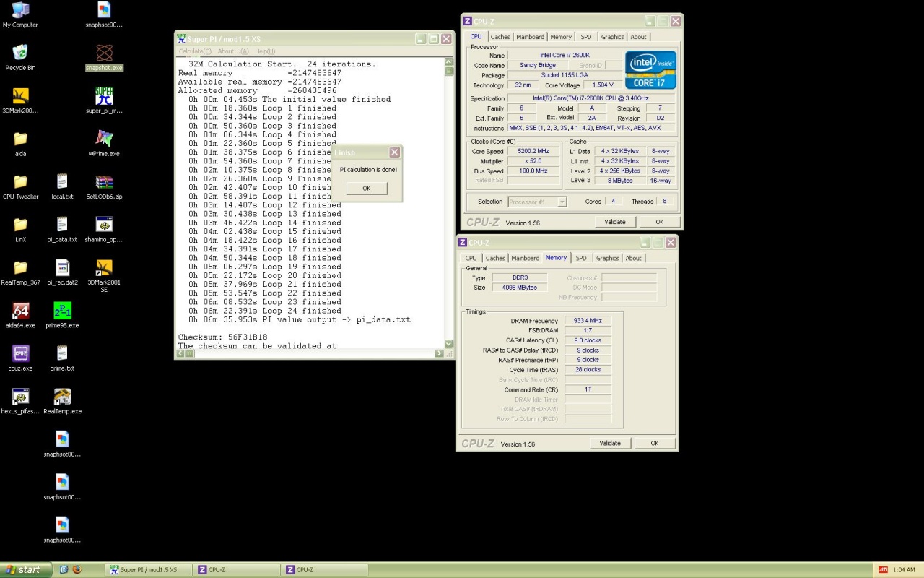924x578 pixels.
Task: Launch cpuz.exe from the desktop
Action: 20,354
